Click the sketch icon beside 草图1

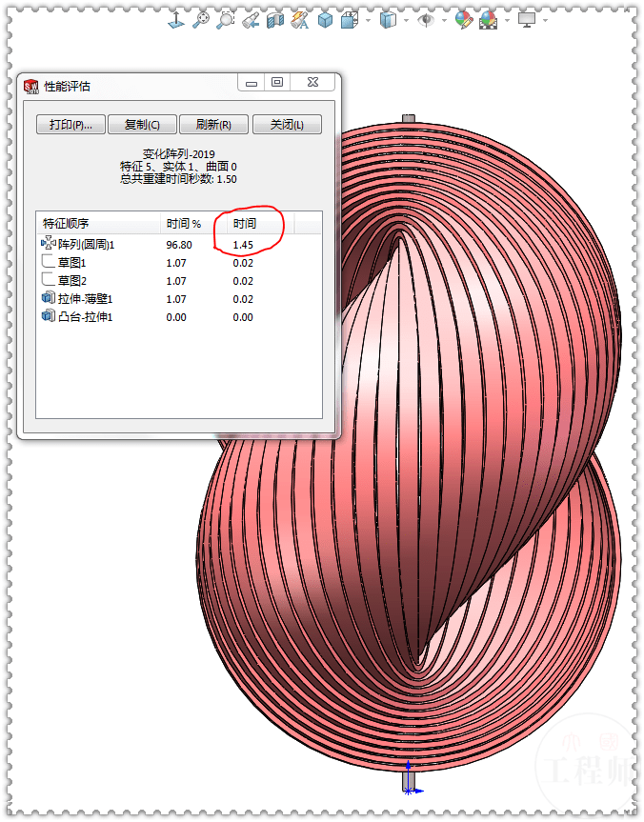[49, 262]
